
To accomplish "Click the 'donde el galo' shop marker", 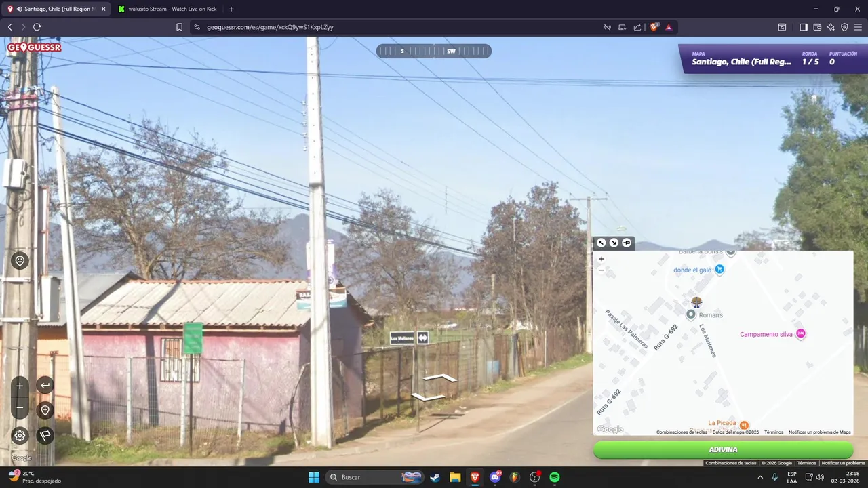I will click(x=720, y=269).
